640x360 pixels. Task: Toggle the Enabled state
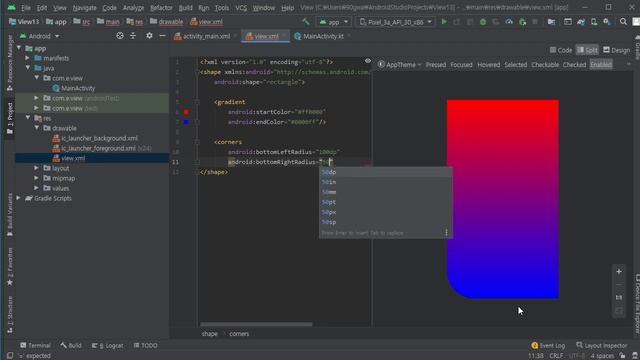(x=601, y=64)
